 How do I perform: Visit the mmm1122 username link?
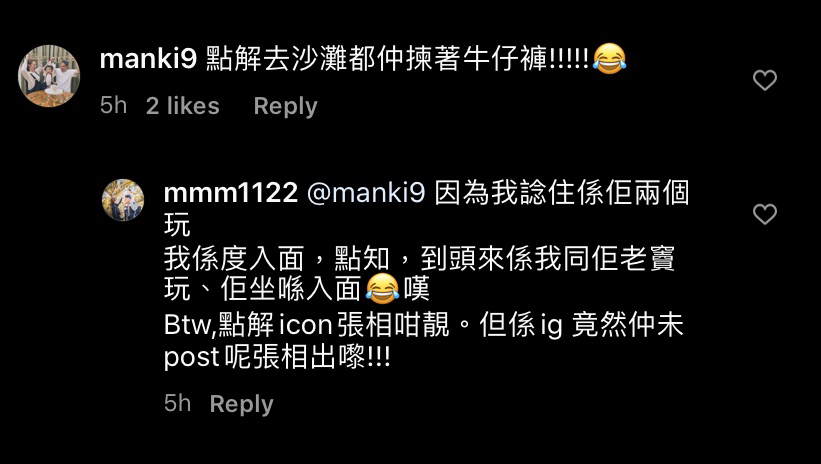(x=231, y=193)
